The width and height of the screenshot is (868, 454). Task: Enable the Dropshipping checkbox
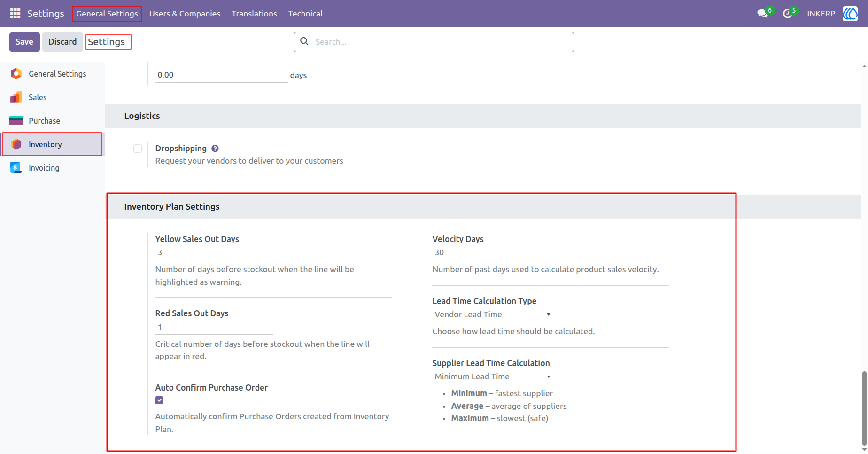point(138,149)
